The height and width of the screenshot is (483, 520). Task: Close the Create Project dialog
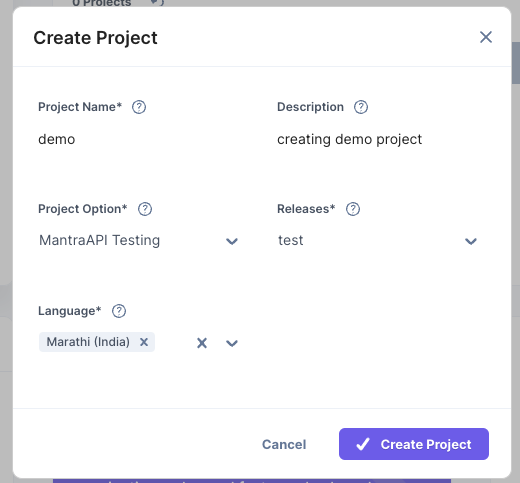(x=486, y=37)
